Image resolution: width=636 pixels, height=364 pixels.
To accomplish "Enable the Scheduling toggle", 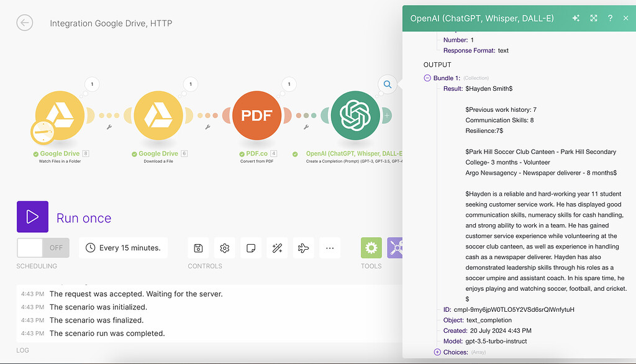I will tap(32, 247).
